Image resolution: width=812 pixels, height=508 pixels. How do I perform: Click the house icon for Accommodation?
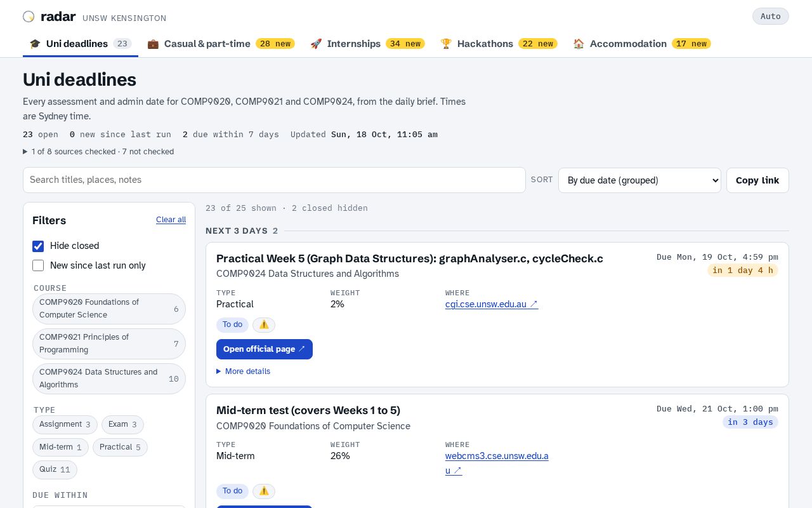(579, 44)
